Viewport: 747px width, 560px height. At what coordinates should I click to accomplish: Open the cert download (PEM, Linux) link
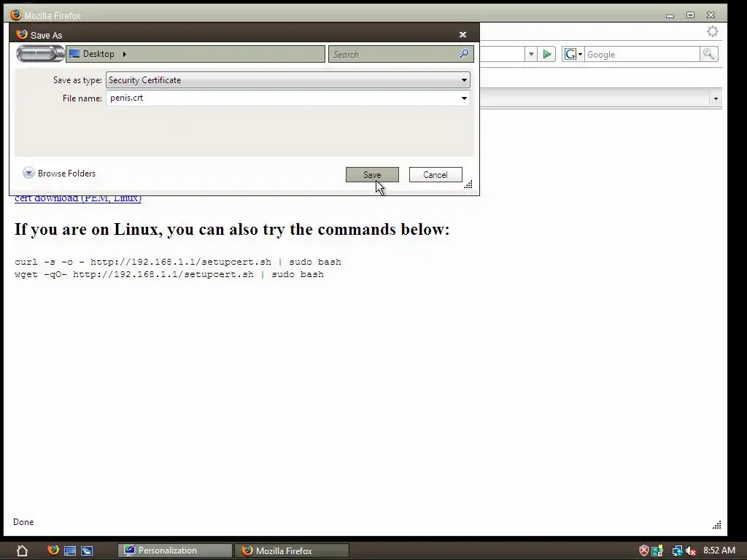(78, 198)
